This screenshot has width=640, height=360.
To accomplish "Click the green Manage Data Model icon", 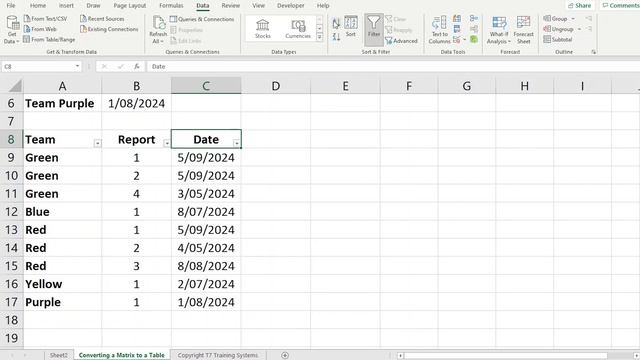I will pyautogui.click(x=473, y=40).
